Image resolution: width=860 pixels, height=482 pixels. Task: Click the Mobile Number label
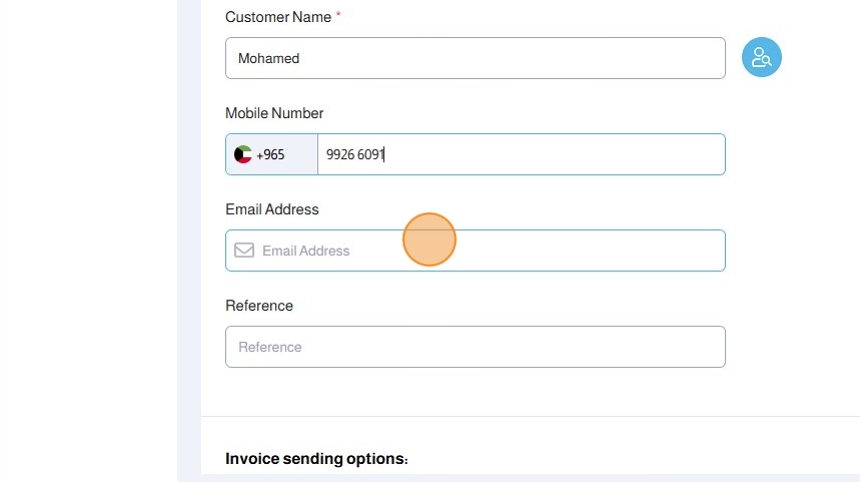(274, 113)
